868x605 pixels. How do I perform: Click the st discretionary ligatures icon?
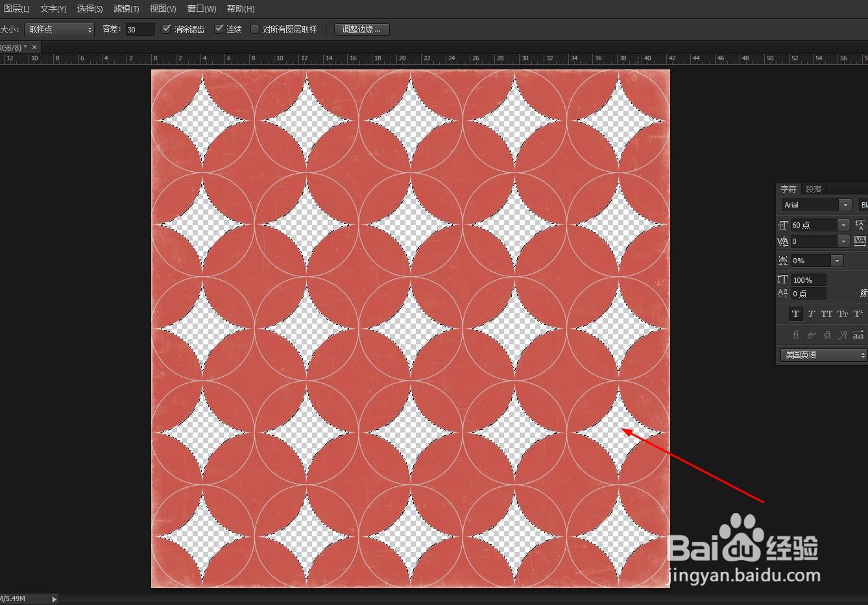[826, 335]
